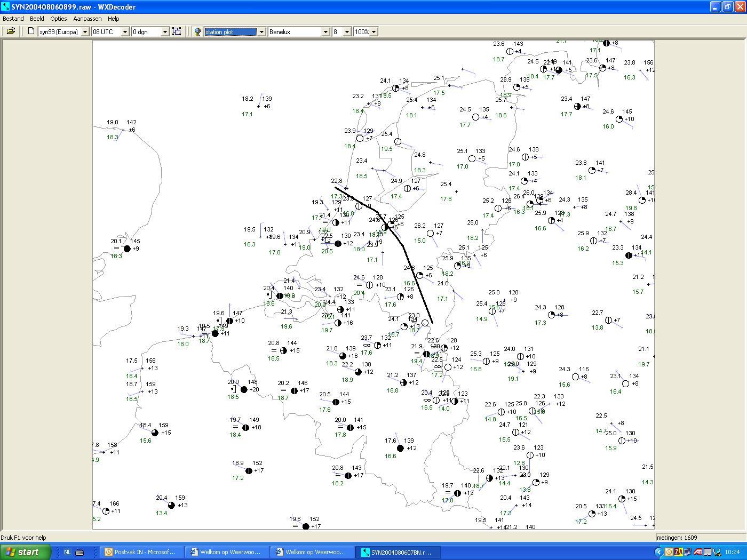
Task: Click the Windows start button
Action: pyautogui.click(x=26, y=552)
